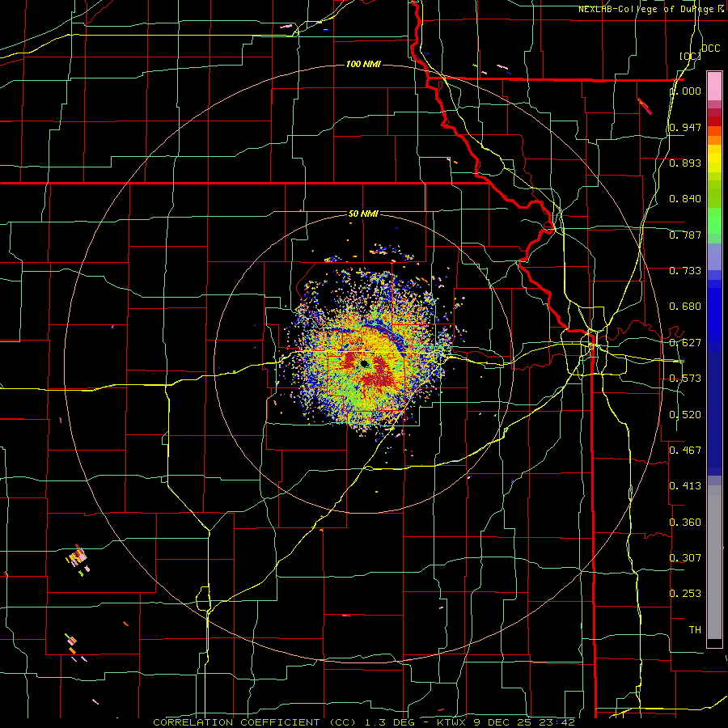Pick the olive-green swatch beside 0.840
The height and width of the screenshot is (728, 728).
point(714,194)
